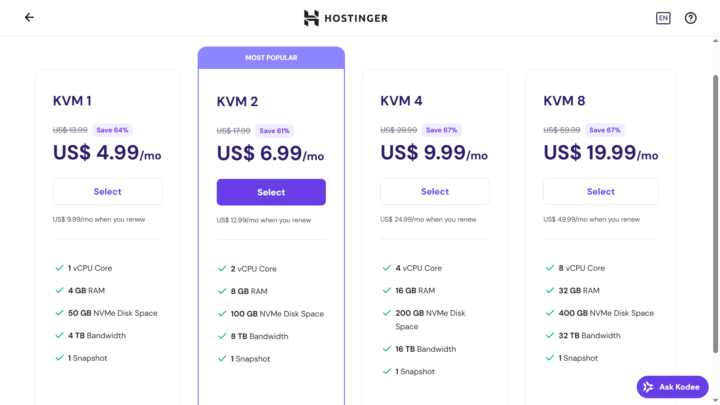The image size is (720, 405).
Task: Open the Ask Kodee chat button
Action: point(672,387)
